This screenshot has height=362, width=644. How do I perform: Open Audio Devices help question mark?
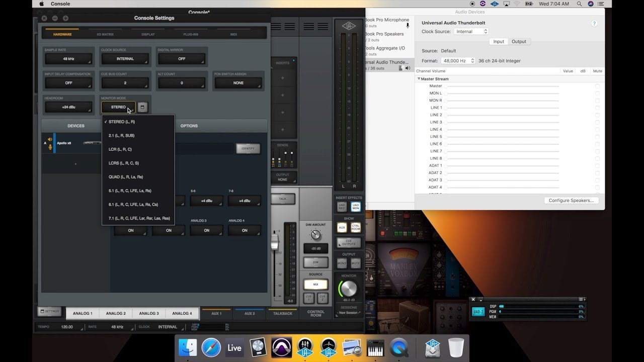[594, 24]
